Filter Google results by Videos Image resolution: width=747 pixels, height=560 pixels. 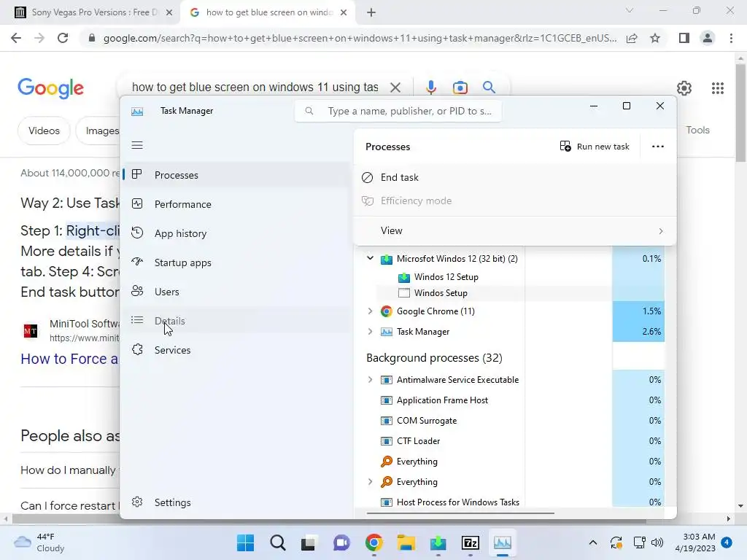coord(44,131)
